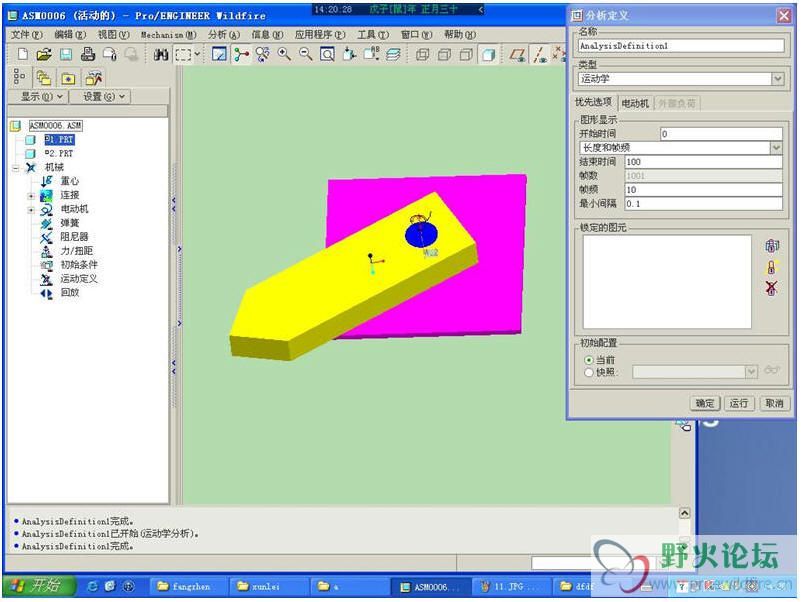Toggle Wireframe display mode cube icon
The width and height of the screenshot is (802, 602).
(422, 54)
